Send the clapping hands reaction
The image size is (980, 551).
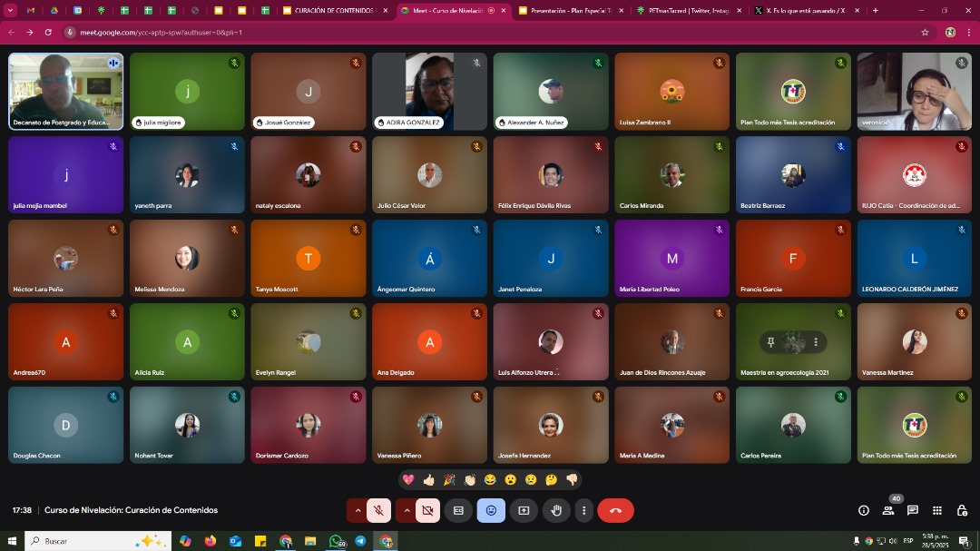pos(470,479)
